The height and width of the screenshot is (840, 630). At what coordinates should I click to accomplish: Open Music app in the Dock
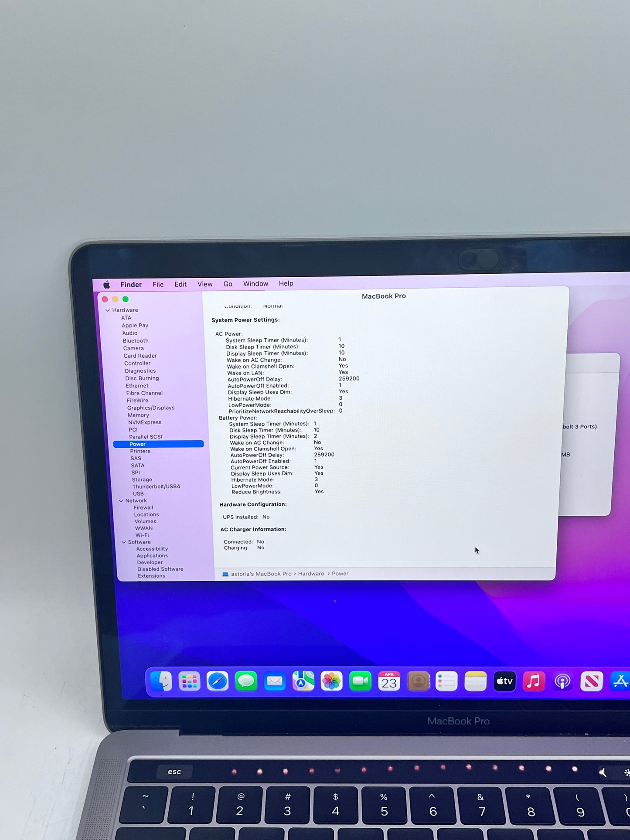point(534,681)
